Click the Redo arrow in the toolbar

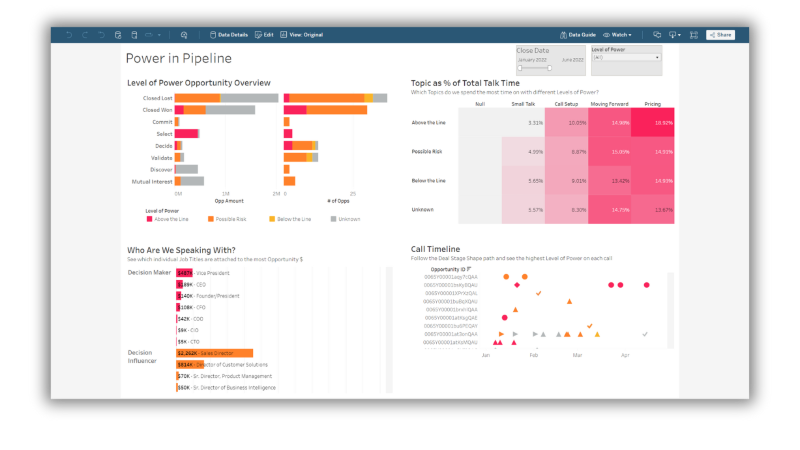[x=85, y=35]
